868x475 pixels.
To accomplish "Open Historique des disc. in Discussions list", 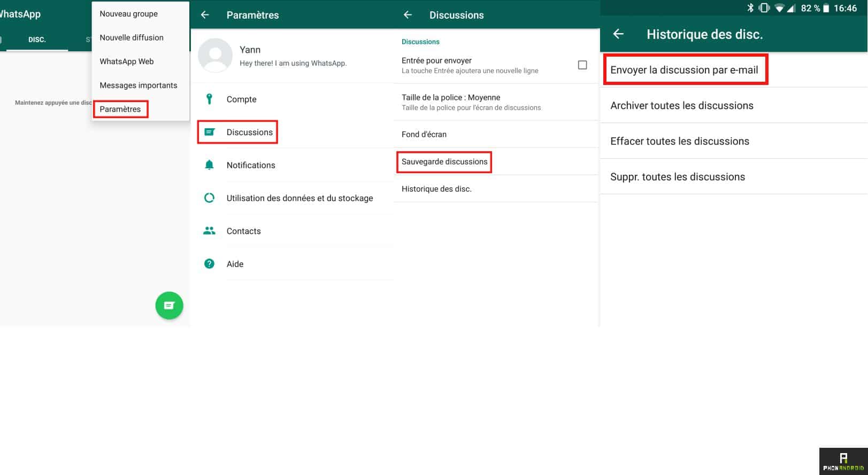I will pos(496,189).
